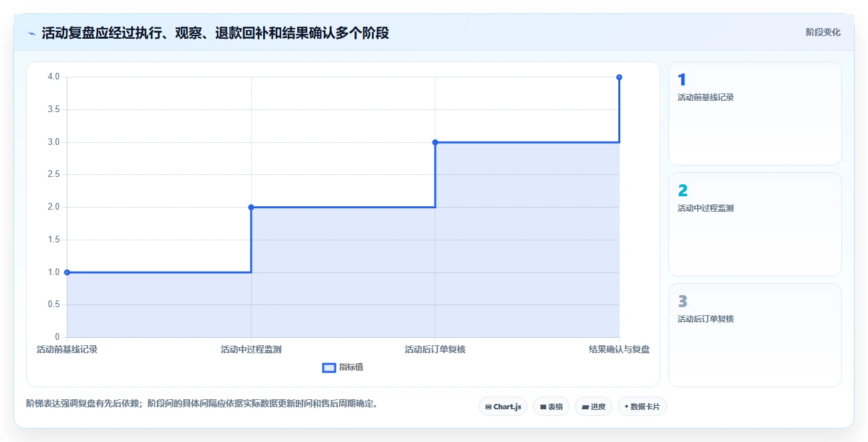Click the x-axis label 结果确认与复盘
Screen dimensions: 868x442
(x=620, y=349)
